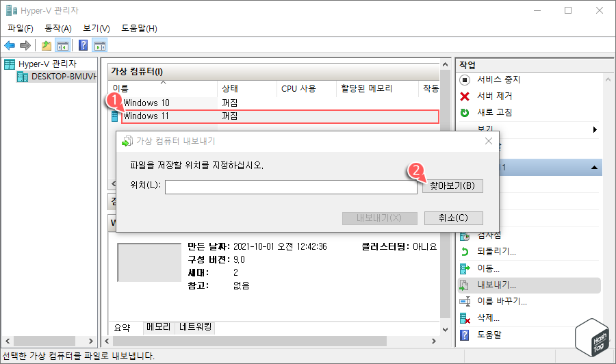Click the 가상 컴퓨터(I) panel header

274,72
